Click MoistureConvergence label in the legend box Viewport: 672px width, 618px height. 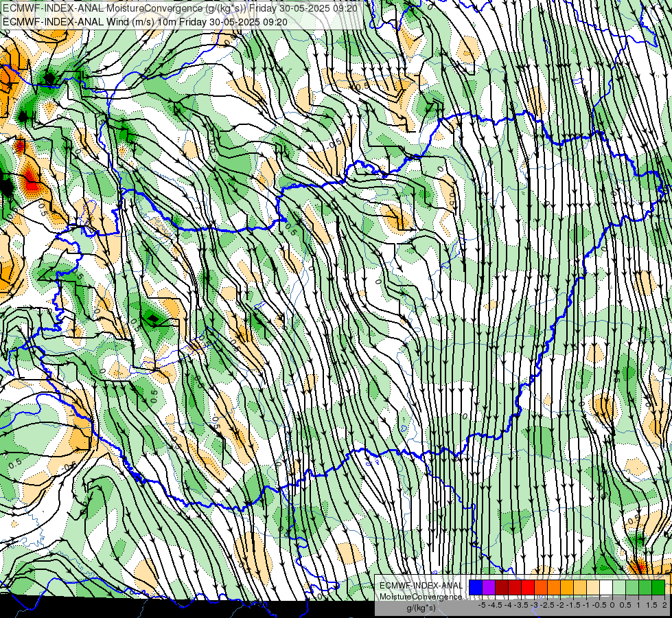(421, 597)
